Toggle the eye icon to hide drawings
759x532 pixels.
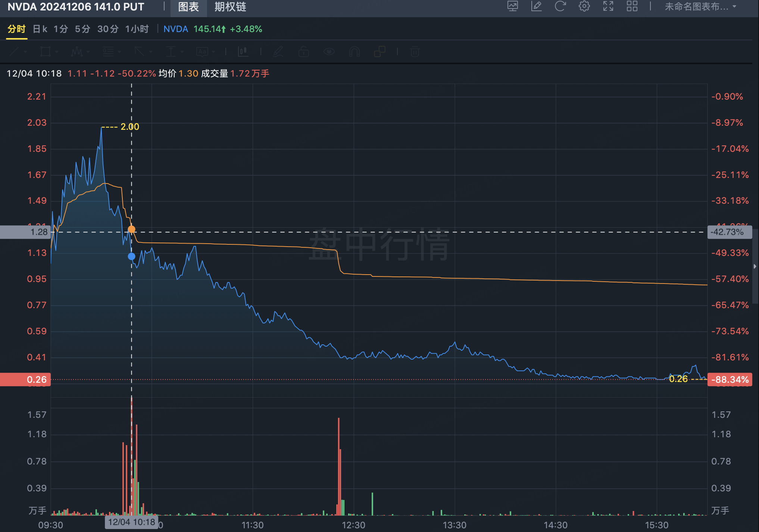coord(329,51)
